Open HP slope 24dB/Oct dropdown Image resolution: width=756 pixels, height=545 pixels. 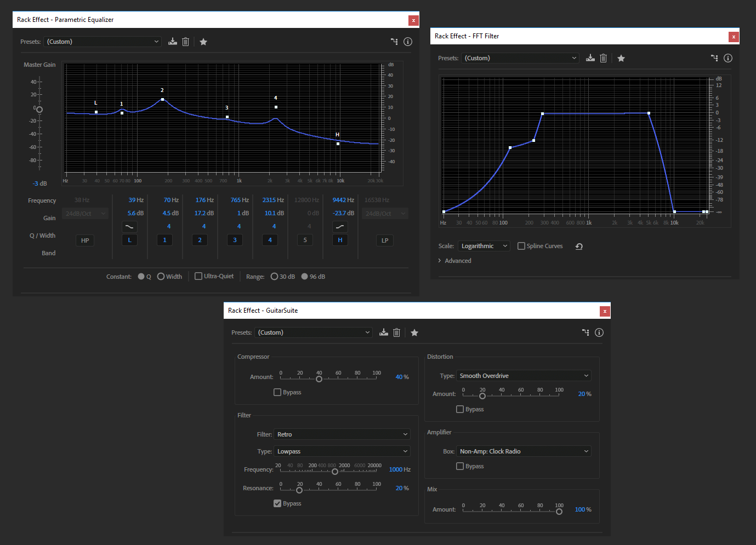click(85, 214)
